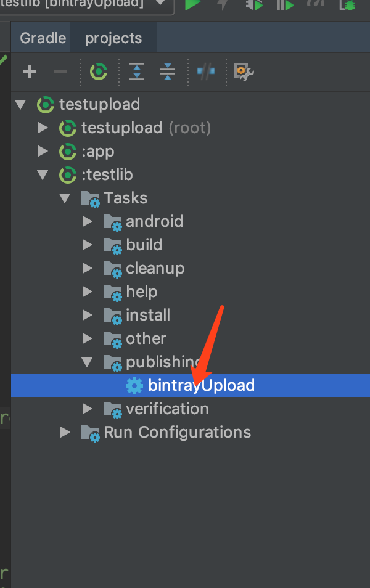Expand the Run Configurations node
Screen dimensions: 370x588
point(65,431)
